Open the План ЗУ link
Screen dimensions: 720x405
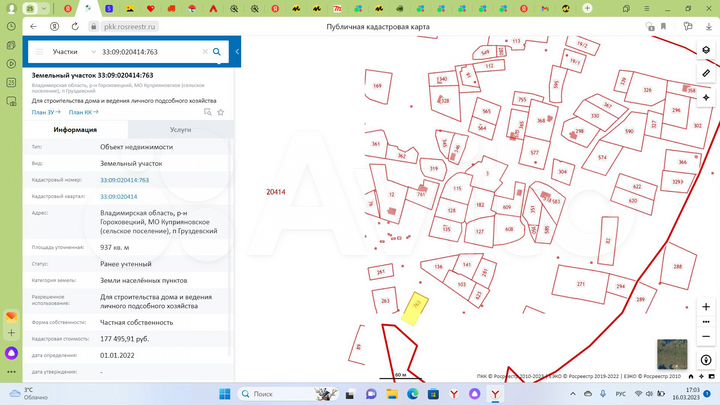pyautogui.click(x=46, y=112)
